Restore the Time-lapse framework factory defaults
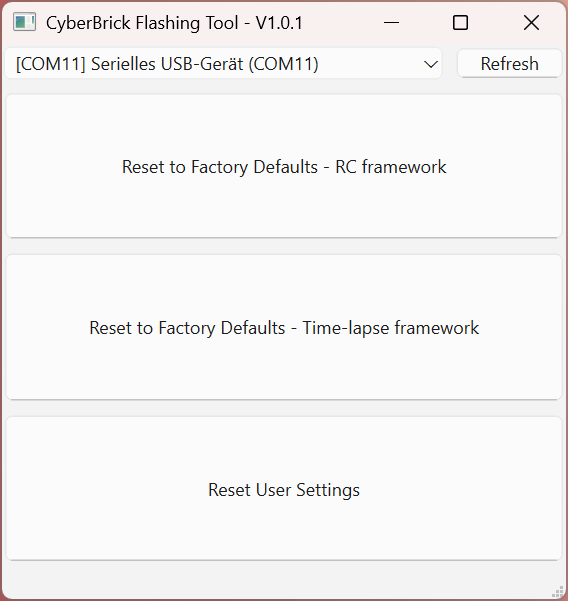Screen dimensions: 568x601 (x=284, y=328)
